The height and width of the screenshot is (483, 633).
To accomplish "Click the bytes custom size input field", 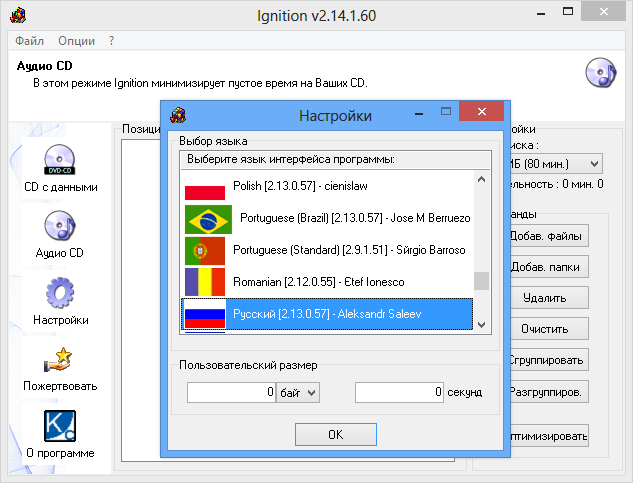I will pyautogui.click(x=231, y=393).
